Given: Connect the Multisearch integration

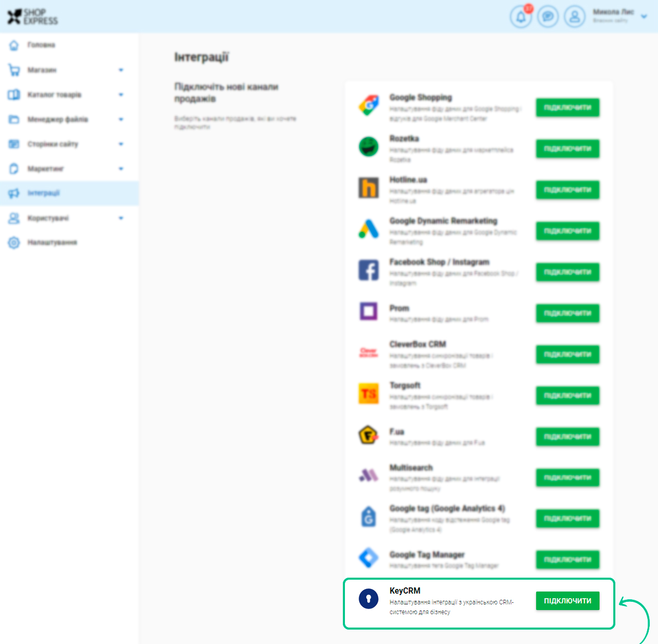Looking at the screenshot, I should (x=568, y=478).
